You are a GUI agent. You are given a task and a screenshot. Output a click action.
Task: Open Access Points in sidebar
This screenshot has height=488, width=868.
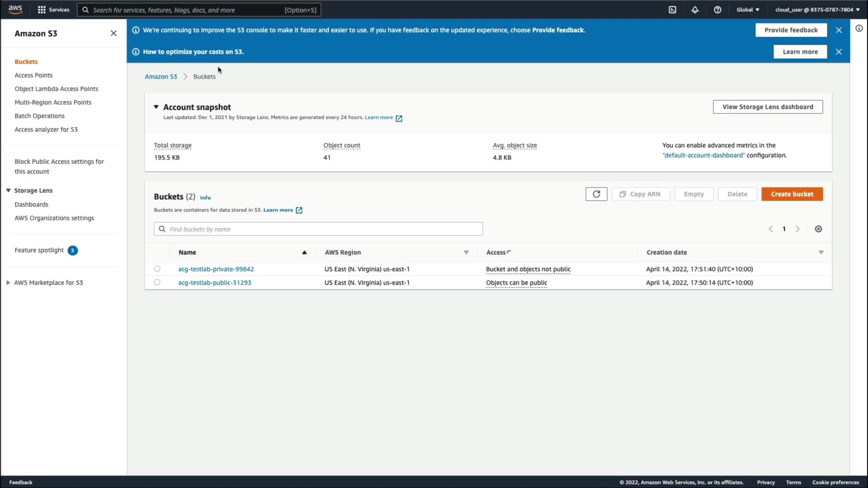[x=33, y=75]
